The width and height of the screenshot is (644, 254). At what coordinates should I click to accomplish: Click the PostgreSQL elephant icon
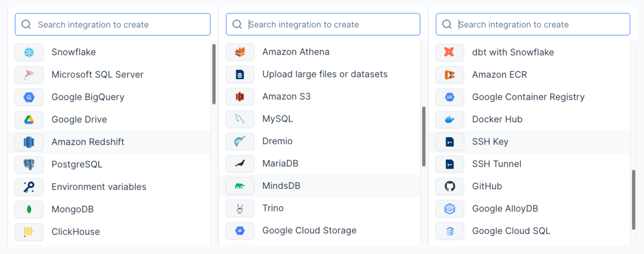click(x=29, y=164)
